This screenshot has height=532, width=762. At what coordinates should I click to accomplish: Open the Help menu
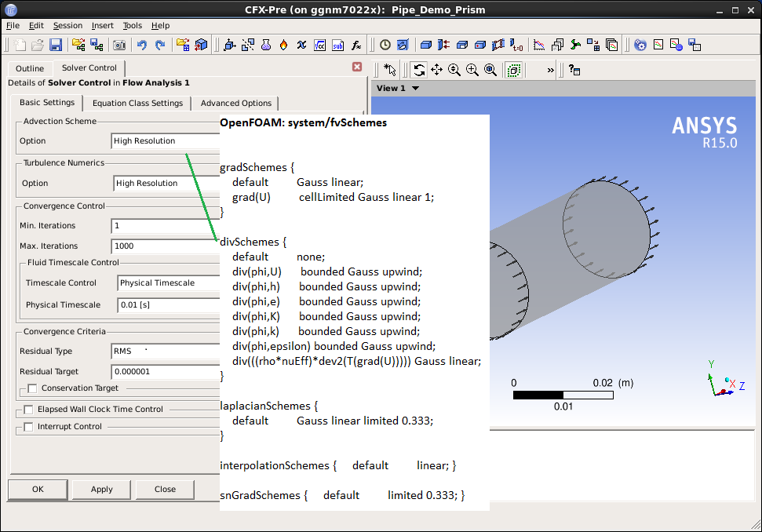(160, 26)
